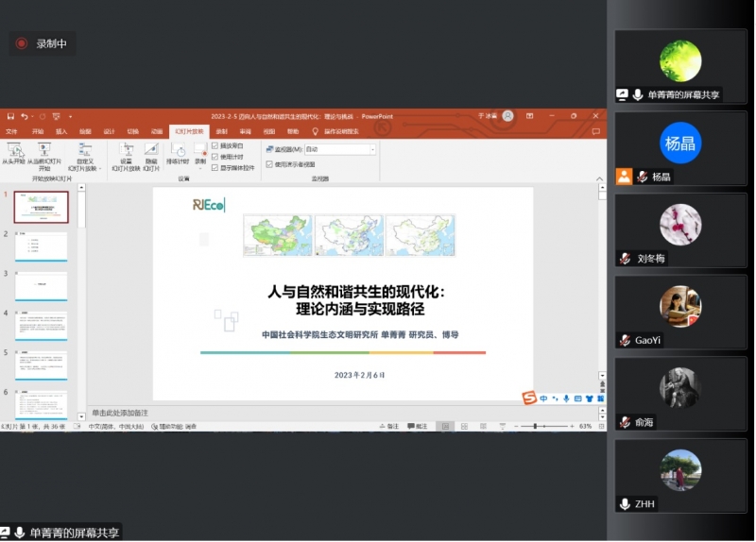Click 单击此处添加备注 notes area
Viewport: 756px width, 542px height.
pos(120,414)
